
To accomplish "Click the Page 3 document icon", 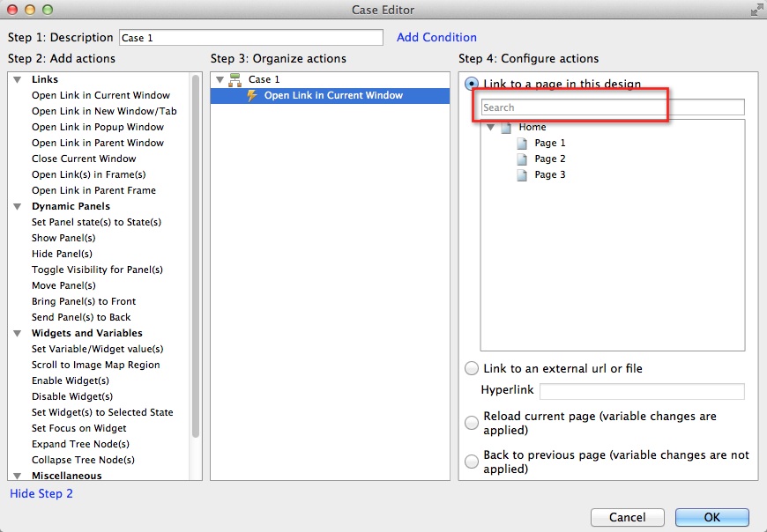I will (x=523, y=174).
